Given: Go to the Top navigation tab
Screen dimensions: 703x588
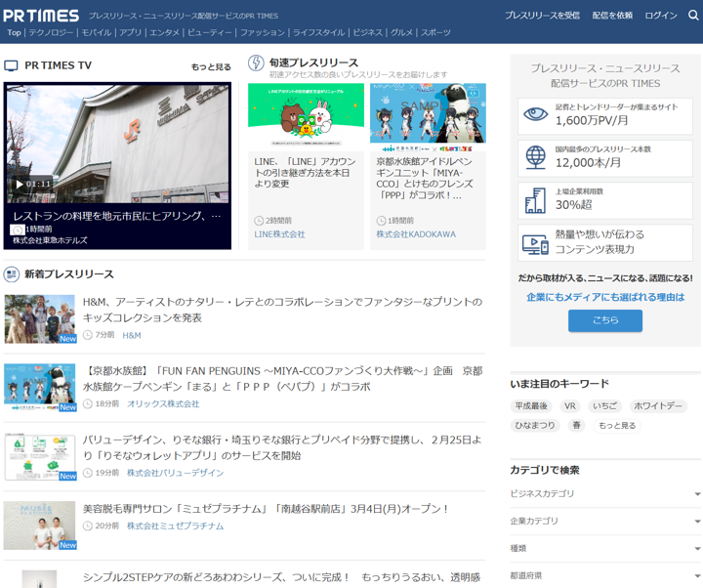Looking at the screenshot, I should coord(14,32).
